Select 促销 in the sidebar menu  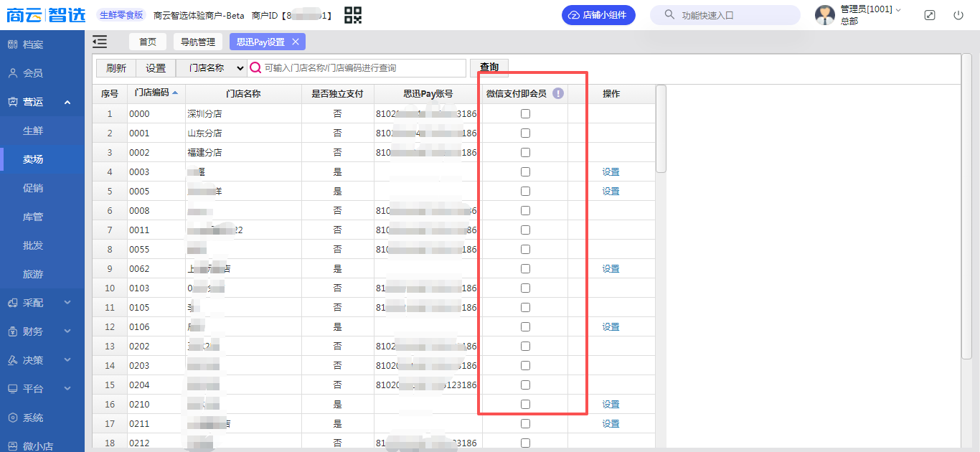[33, 188]
